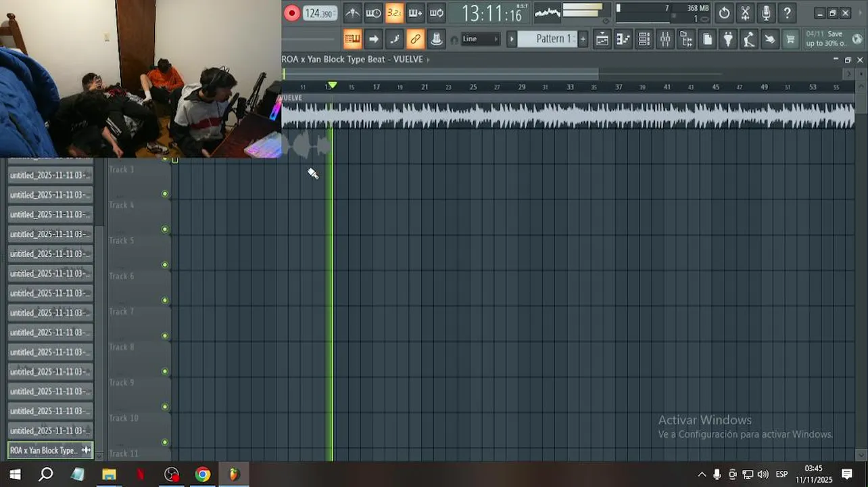Click the microphone one-click recording icon

tap(766, 13)
